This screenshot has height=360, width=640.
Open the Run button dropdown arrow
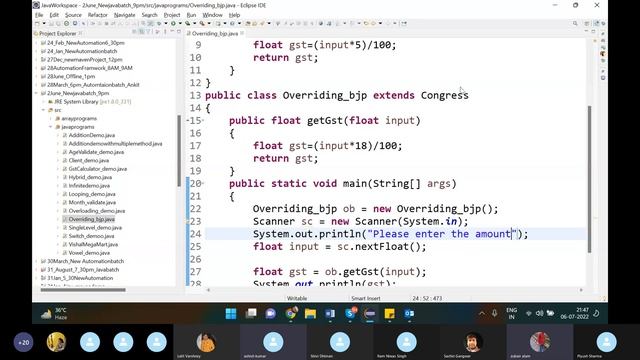click(179, 24)
